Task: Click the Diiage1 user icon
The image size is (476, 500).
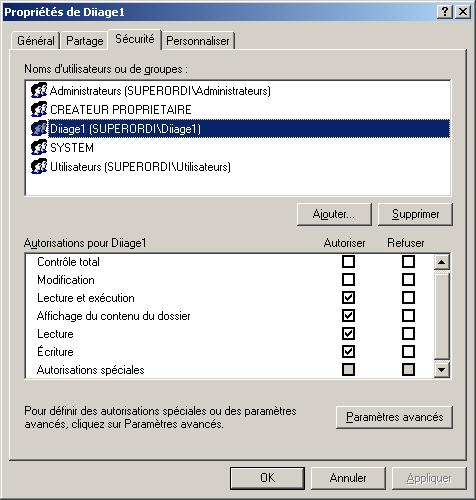Action: pos(39,128)
